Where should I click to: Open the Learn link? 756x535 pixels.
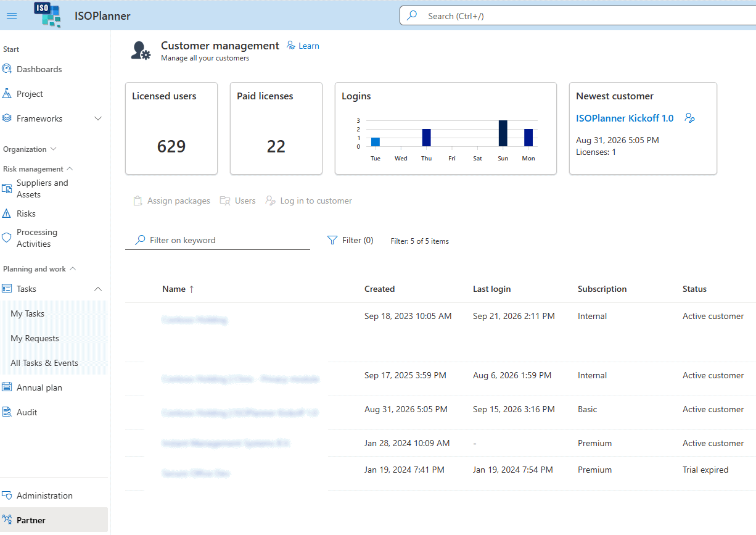click(x=309, y=46)
